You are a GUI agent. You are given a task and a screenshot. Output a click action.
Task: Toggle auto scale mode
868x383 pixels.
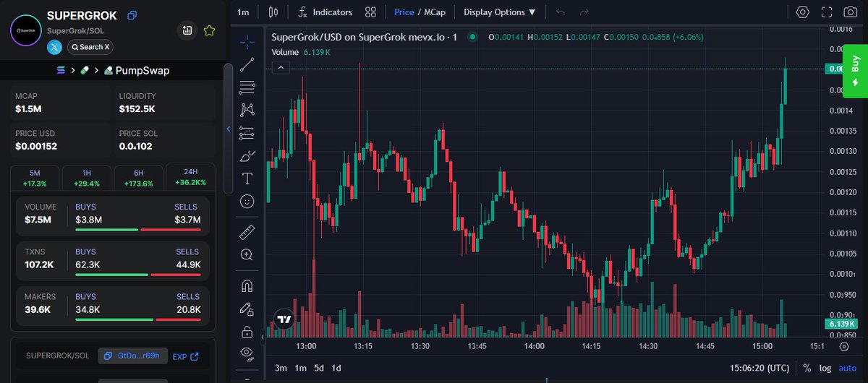(x=847, y=368)
